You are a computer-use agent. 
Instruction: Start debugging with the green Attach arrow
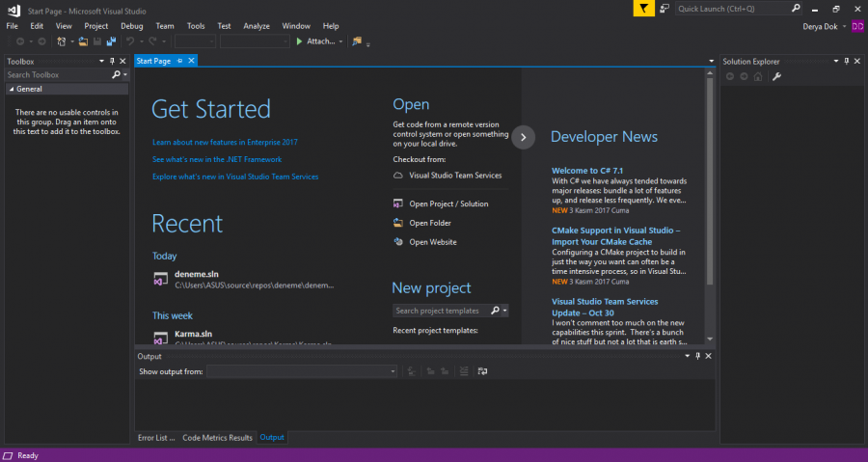pyautogui.click(x=300, y=41)
